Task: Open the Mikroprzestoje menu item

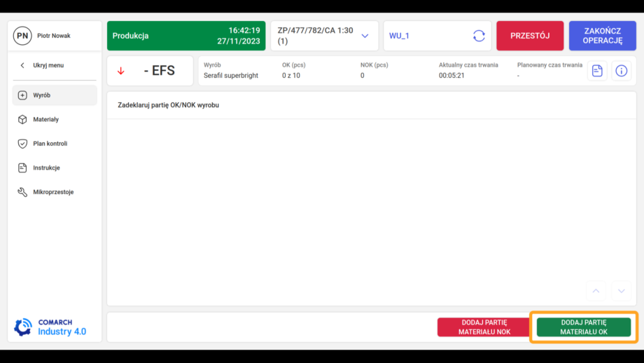Action: point(55,192)
